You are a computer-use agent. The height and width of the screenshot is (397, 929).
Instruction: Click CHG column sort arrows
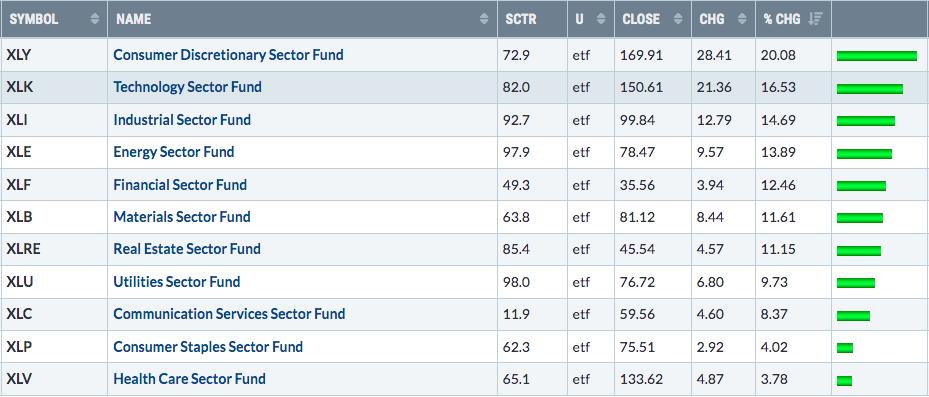(742, 19)
